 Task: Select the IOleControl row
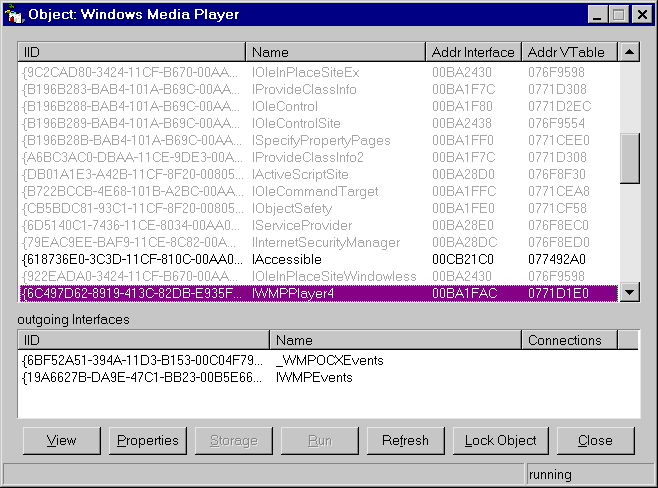coord(319,106)
